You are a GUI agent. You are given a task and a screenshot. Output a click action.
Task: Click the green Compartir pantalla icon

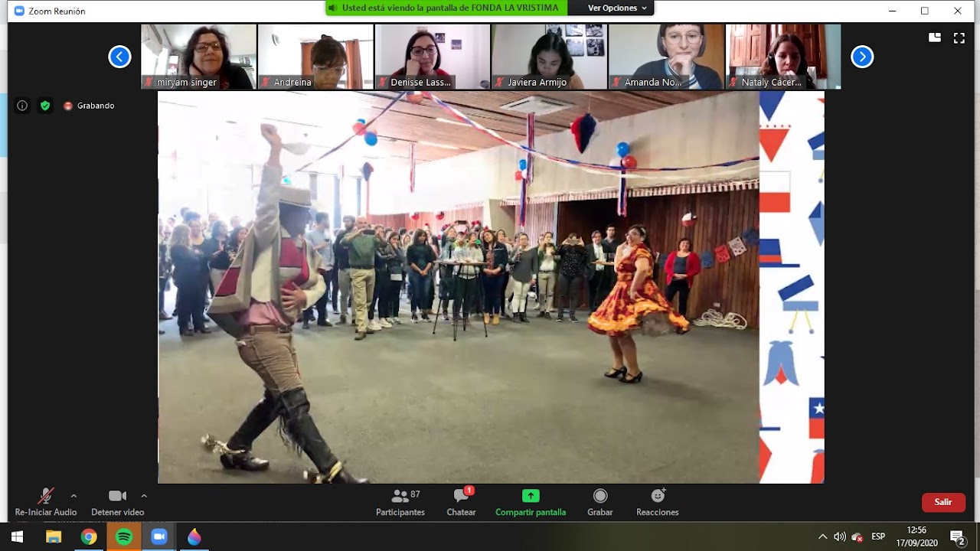pyautogui.click(x=531, y=496)
